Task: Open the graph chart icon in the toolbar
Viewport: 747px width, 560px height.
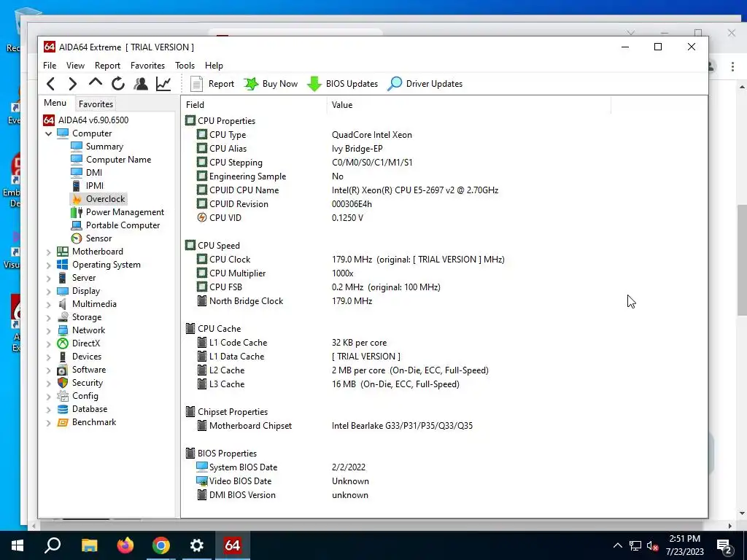Action: 163,84
